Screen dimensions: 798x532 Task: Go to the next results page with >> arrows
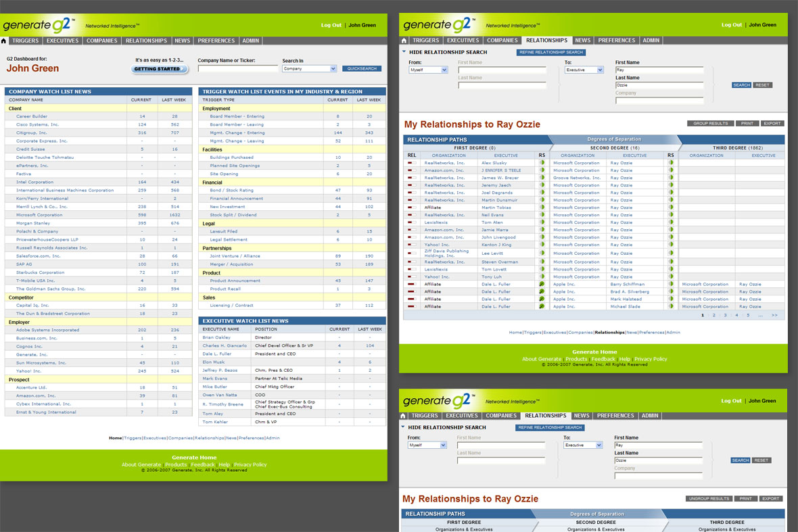pos(774,316)
